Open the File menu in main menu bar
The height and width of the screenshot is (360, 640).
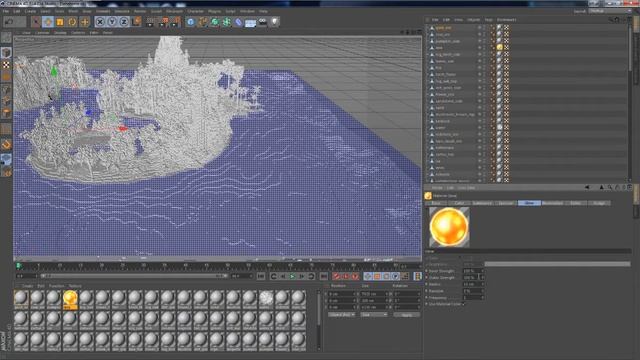tap(6, 11)
